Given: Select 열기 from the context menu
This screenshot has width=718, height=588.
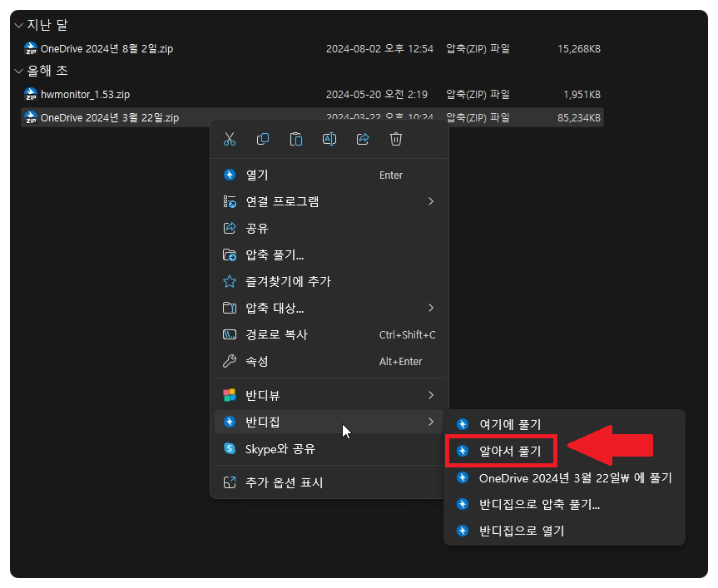Looking at the screenshot, I should [x=329, y=175].
